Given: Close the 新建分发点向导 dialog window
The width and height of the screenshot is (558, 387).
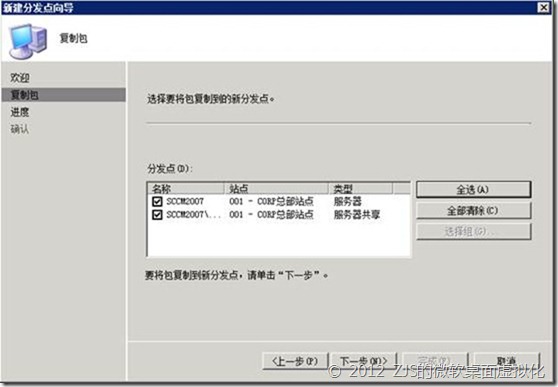Looking at the screenshot, I should 543,7.
